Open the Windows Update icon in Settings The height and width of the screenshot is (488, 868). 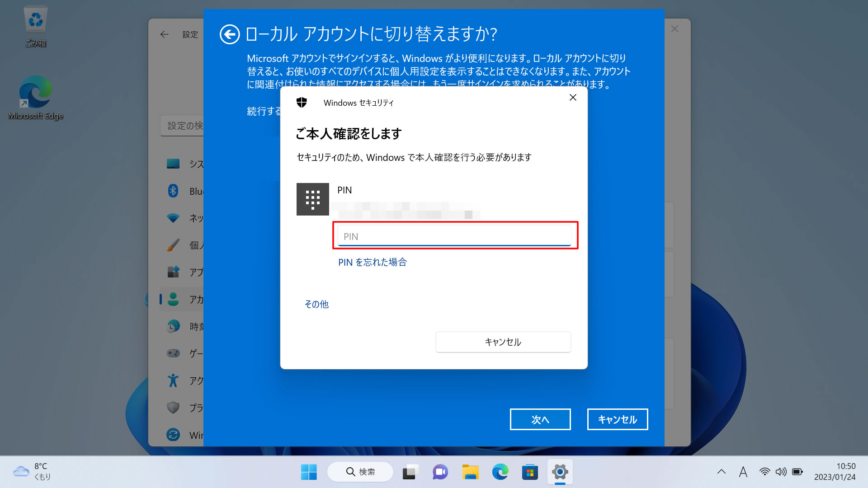click(x=173, y=435)
